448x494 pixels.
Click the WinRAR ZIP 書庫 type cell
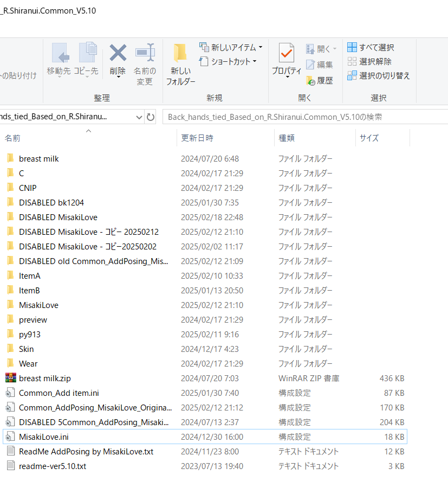coord(309,378)
